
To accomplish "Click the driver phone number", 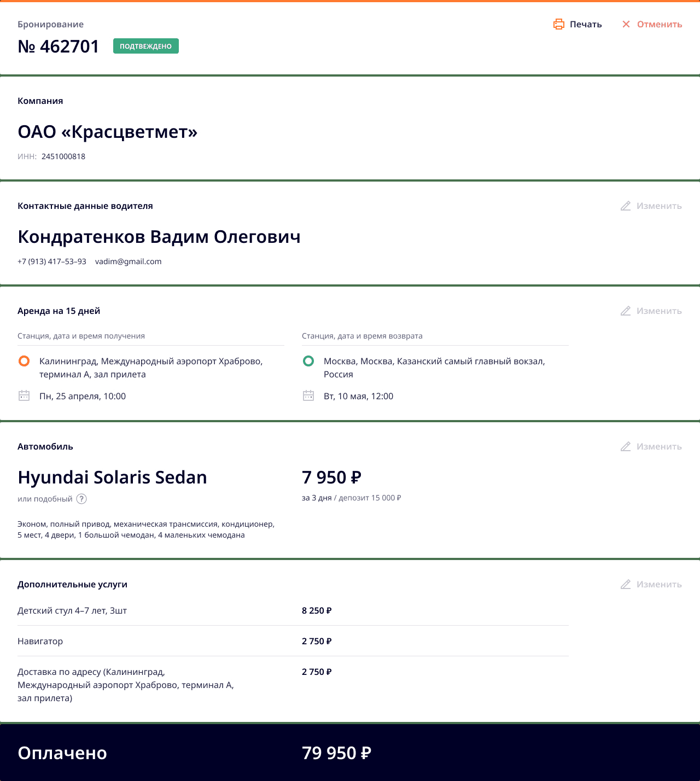I will coord(52,261).
